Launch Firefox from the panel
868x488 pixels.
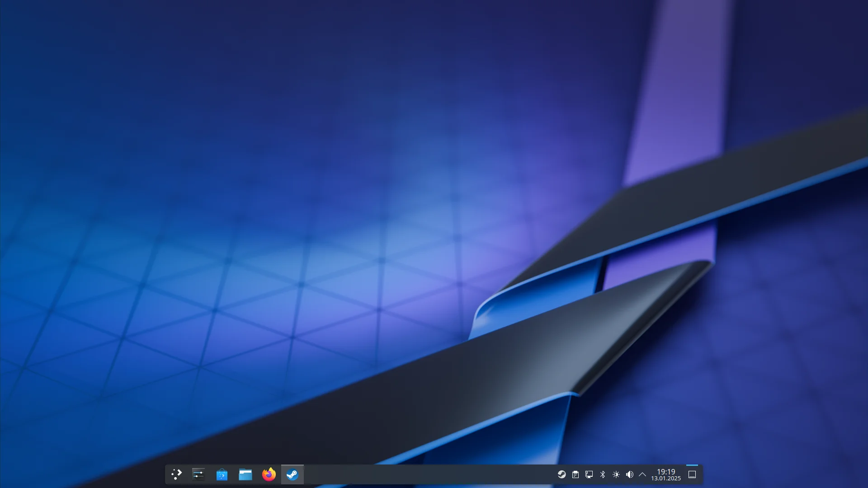[269, 474]
